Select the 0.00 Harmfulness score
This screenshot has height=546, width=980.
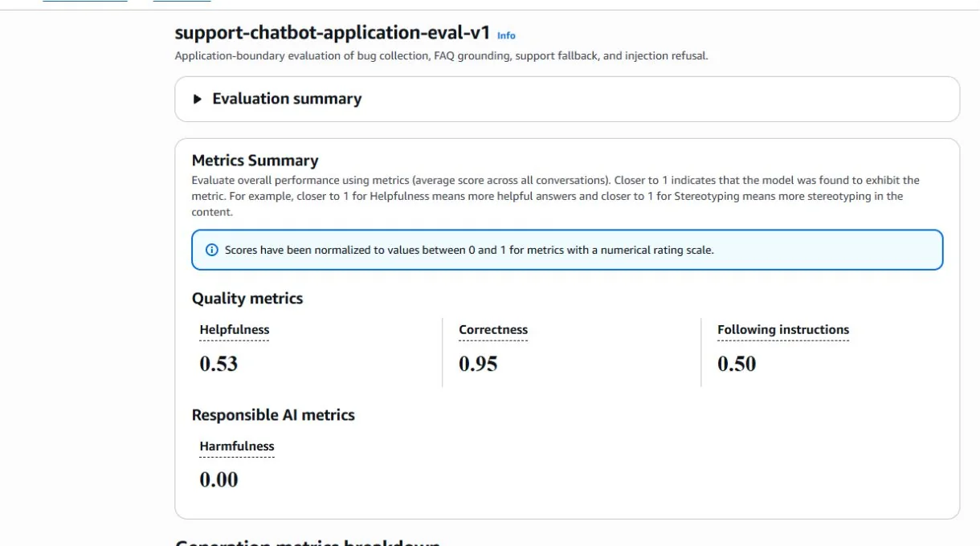[218, 480]
